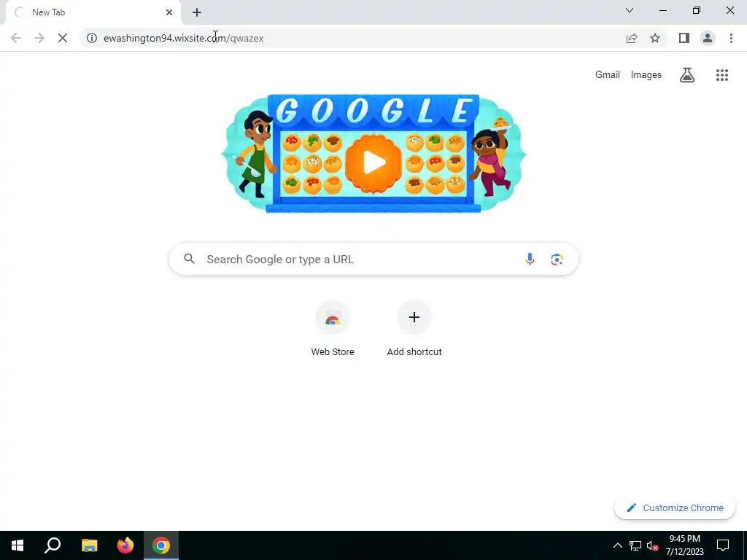Bookmark this tab with star icon
This screenshot has width=747, height=560.
[655, 38]
